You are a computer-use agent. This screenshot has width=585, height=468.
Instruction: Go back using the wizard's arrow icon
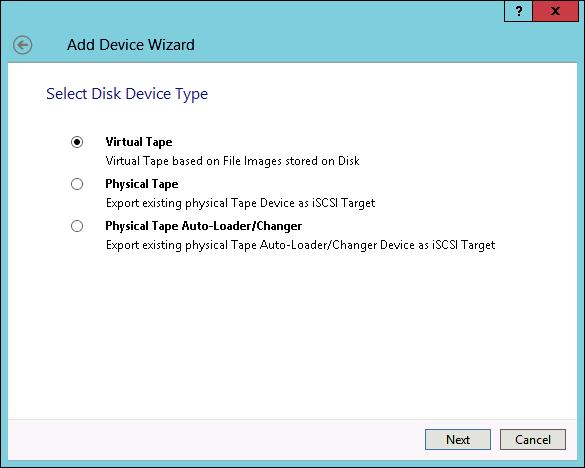22,45
